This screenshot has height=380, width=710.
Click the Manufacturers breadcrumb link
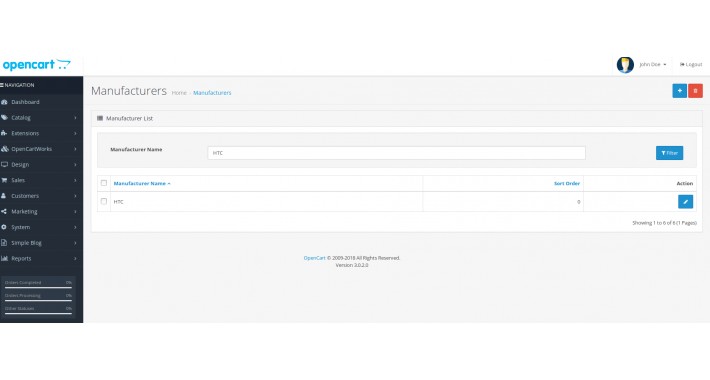212,93
